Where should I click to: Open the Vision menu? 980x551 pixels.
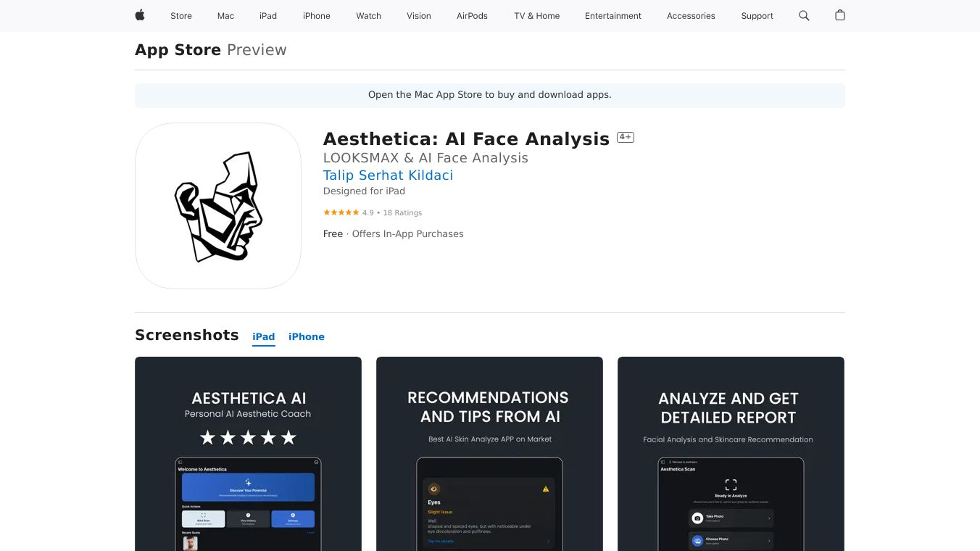tap(419, 16)
